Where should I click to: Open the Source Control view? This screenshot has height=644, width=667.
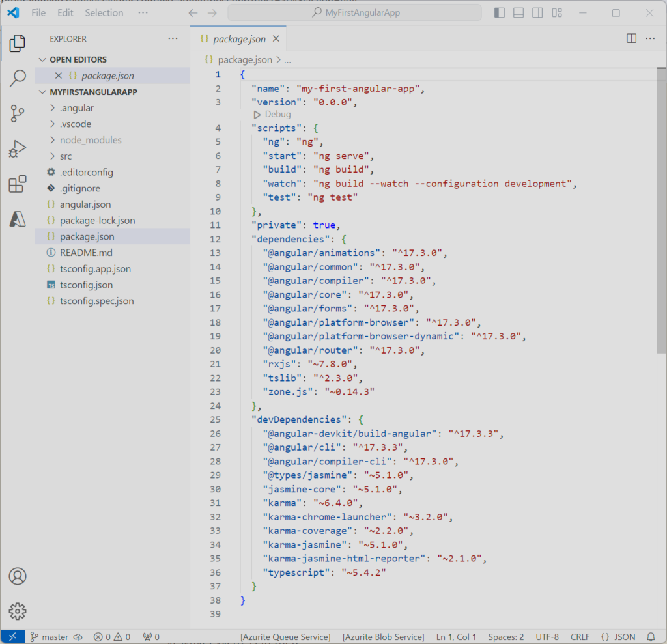[18, 114]
